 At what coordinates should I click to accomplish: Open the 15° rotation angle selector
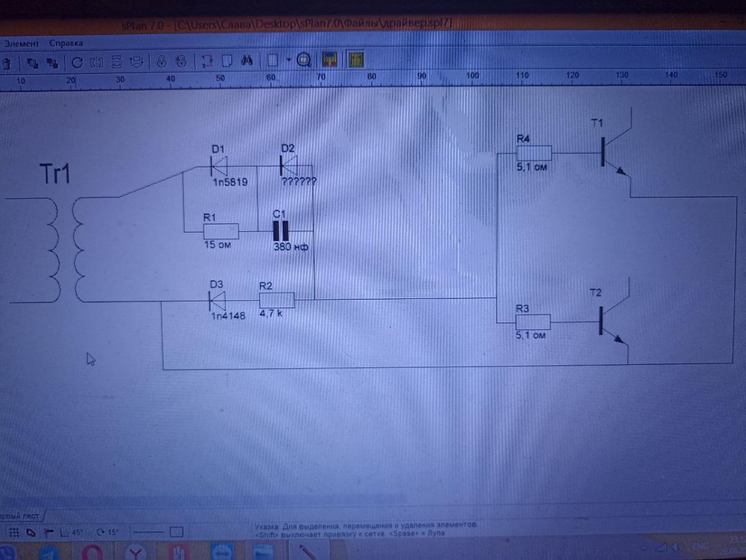(x=108, y=533)
